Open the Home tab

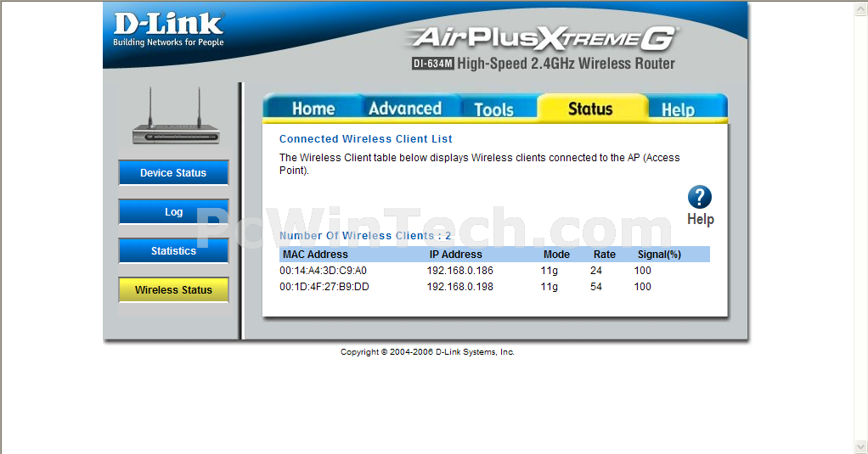[x=313, y=109]
